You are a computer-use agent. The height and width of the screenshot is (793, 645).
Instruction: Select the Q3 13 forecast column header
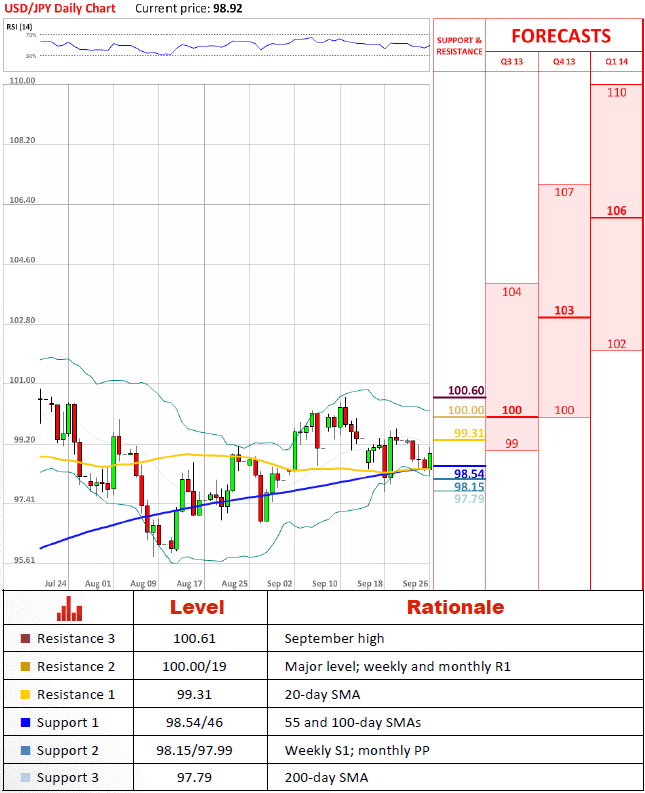pyautogui.click(x=511, y=61)
